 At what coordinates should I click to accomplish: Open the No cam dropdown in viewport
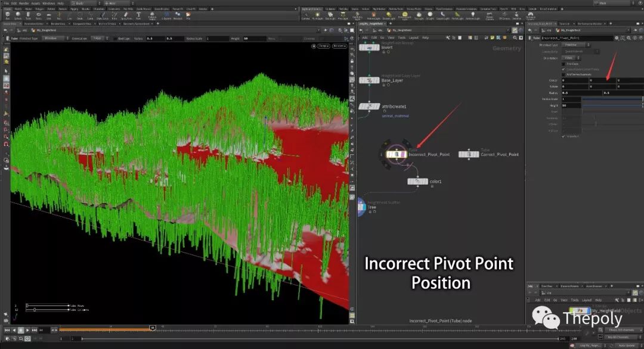coord(339,46)
